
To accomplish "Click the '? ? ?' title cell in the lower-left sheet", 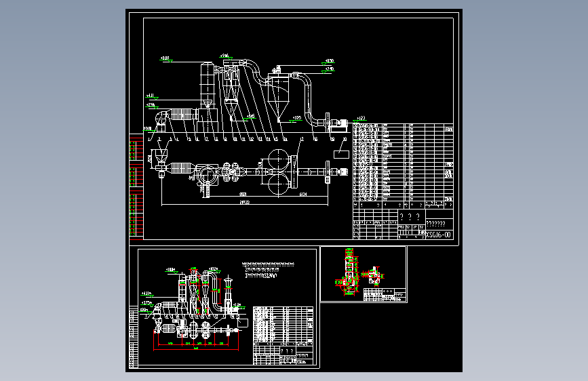I will 288,351.
